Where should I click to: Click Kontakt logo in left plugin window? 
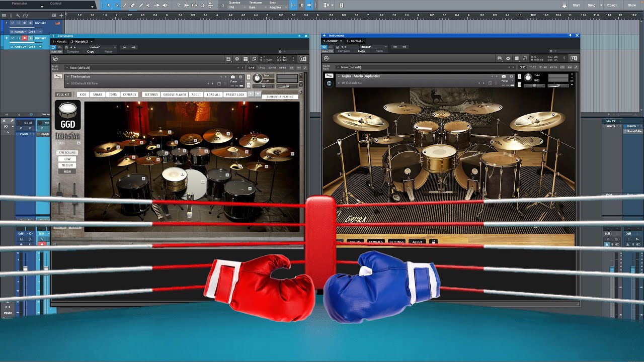55,59
